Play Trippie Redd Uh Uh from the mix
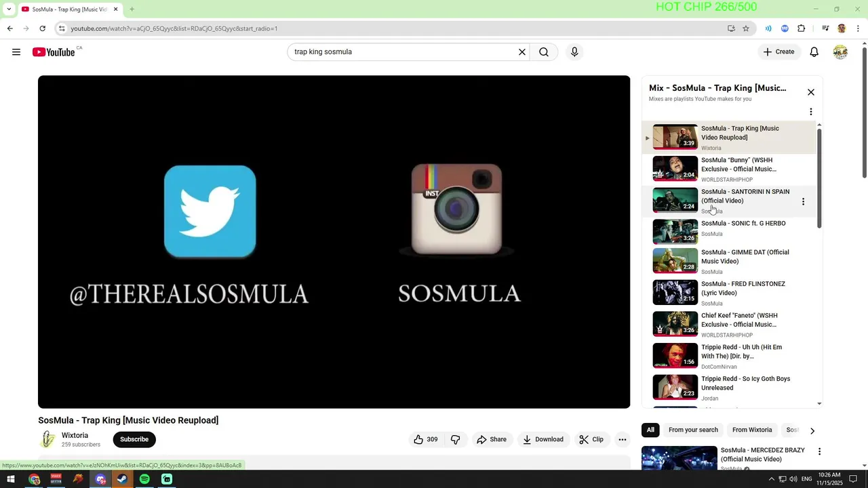The width and height of the screenshot is (868, 488). coord(729,357)
